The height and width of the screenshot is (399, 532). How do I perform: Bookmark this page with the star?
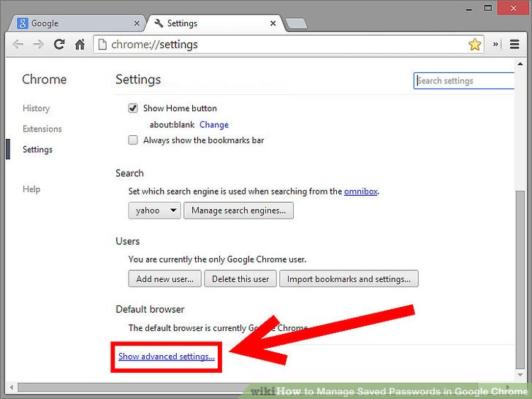coord(475,45)
